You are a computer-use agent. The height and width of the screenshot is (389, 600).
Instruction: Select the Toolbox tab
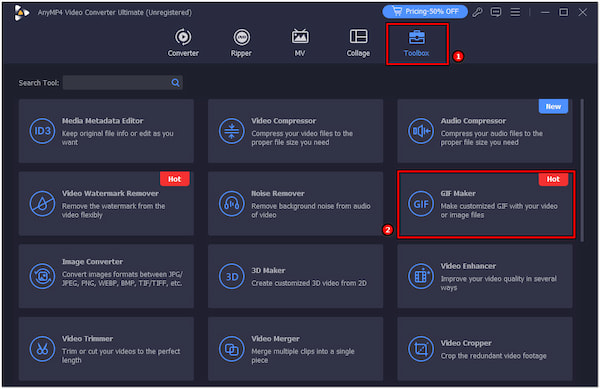(417, 44)
